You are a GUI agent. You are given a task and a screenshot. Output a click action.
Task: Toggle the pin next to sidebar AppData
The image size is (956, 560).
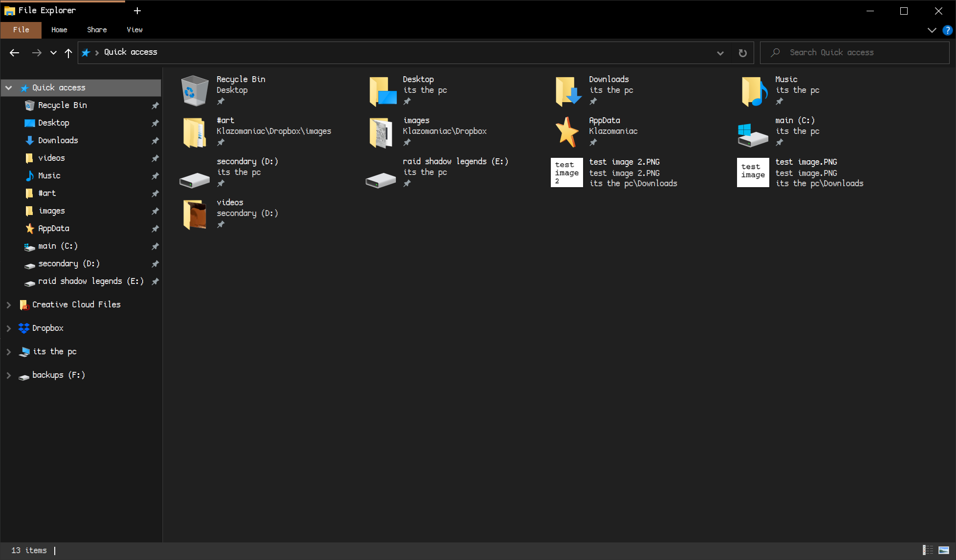[155, 229]
